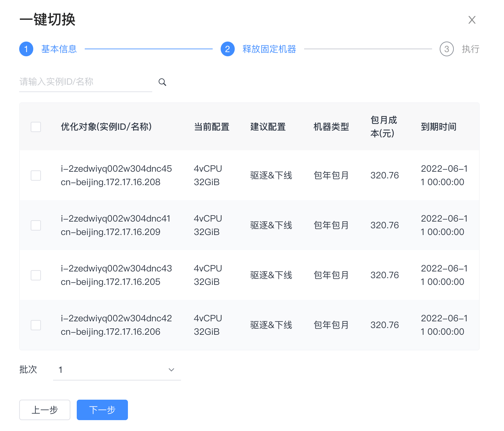Check the row for i-2zedwiyq002w304dnc42
Image resolution: width=504 pixels, height=431 pixels.
(x=36, y=325)
